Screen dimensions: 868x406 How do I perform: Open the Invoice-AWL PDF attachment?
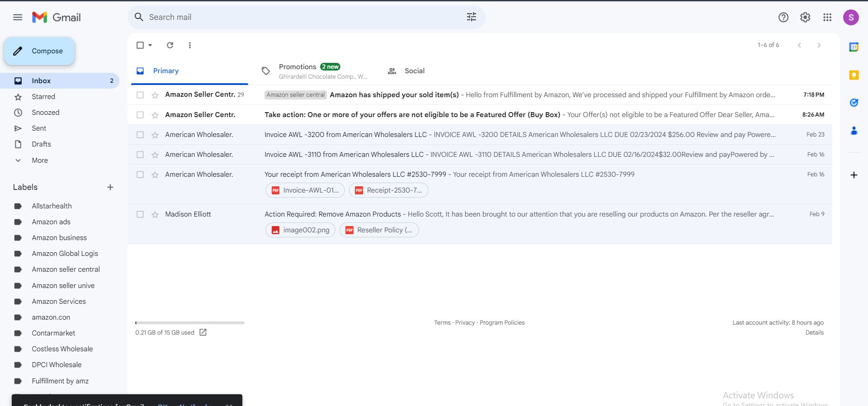[x=305, y=190]
